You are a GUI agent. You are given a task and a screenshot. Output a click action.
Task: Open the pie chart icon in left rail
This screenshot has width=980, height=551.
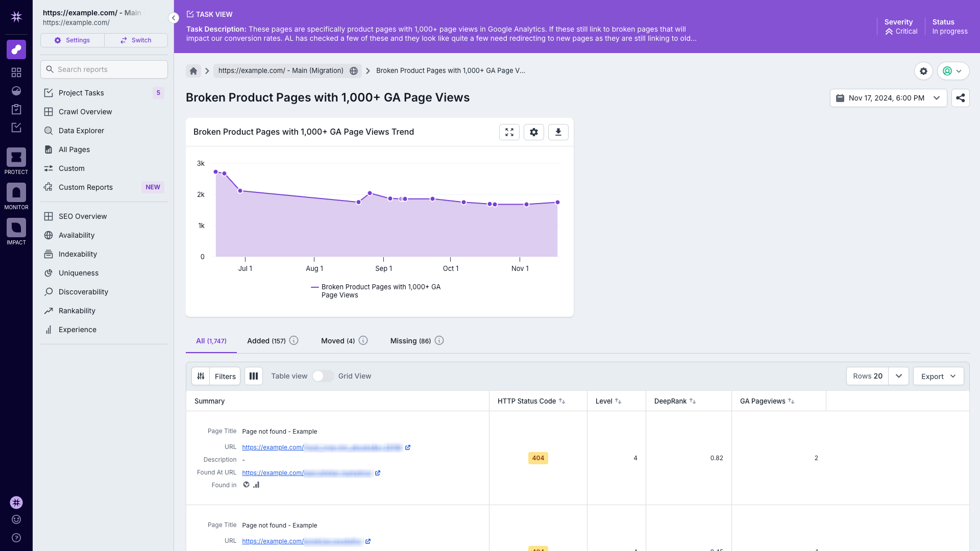(16, 91)
